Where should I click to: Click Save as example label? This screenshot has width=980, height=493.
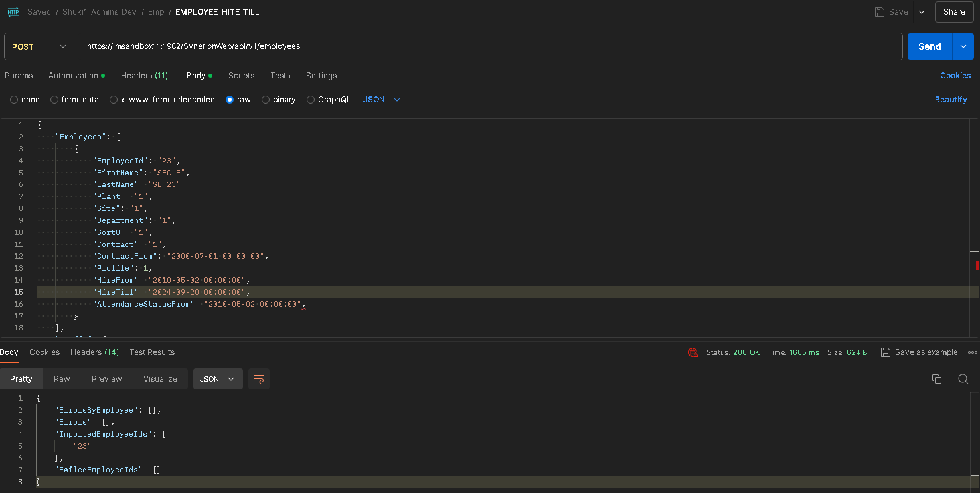point(926,352)
